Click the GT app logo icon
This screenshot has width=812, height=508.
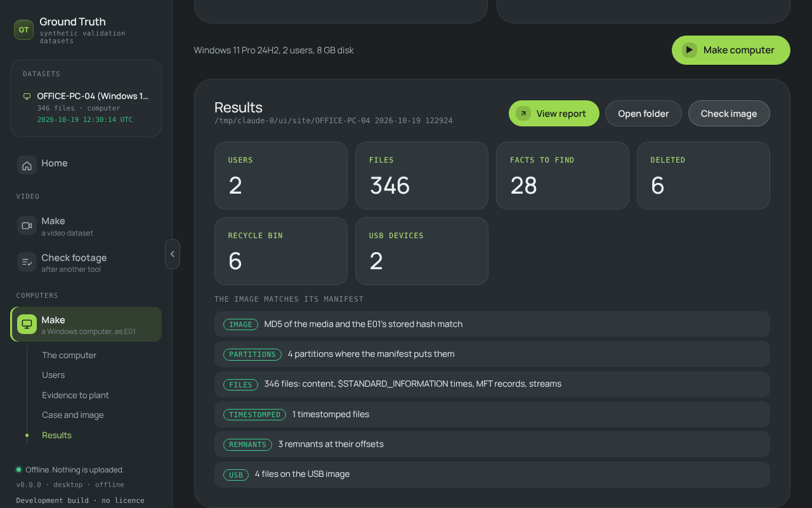tap(24, 30)
